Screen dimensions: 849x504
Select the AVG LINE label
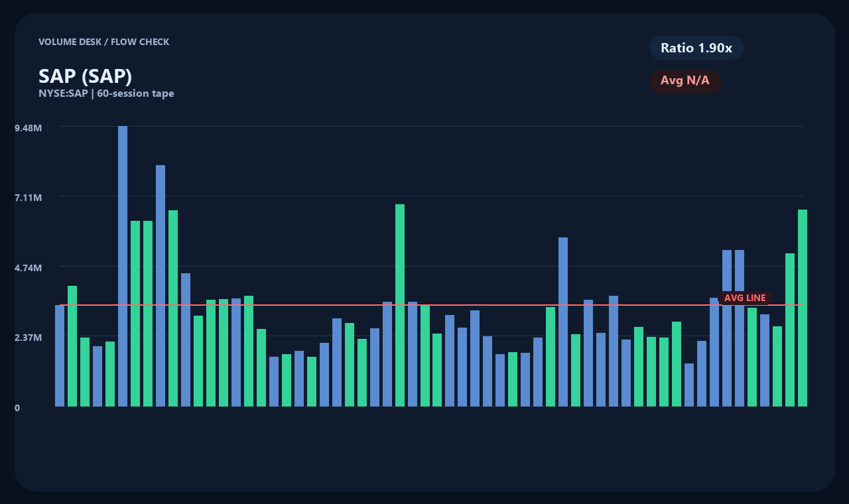745,298
